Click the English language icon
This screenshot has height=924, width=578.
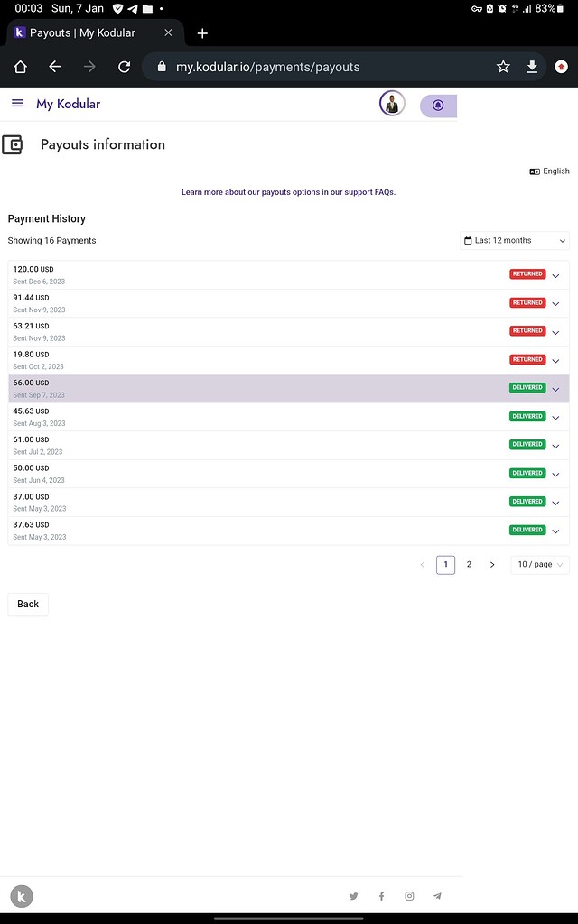click(x=535, y=171)
